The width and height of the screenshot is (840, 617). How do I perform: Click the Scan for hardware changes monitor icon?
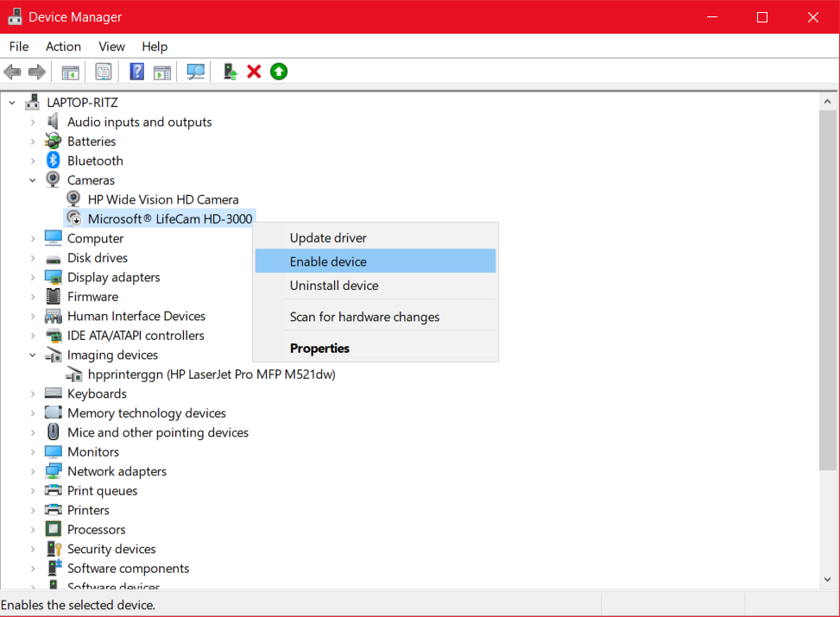click(x=195, y=72)
